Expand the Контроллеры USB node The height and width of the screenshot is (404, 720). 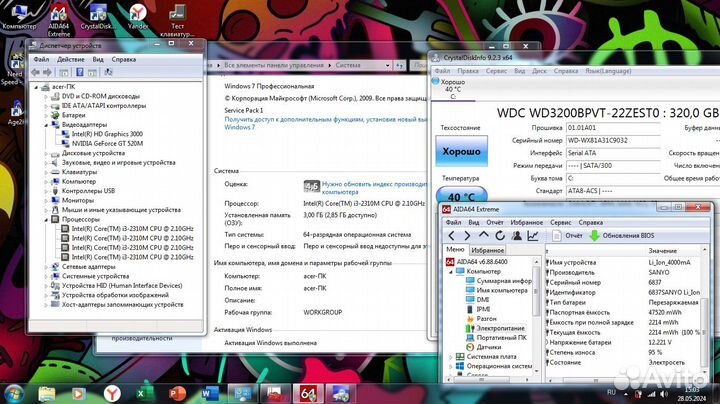[x=46, y=191]
